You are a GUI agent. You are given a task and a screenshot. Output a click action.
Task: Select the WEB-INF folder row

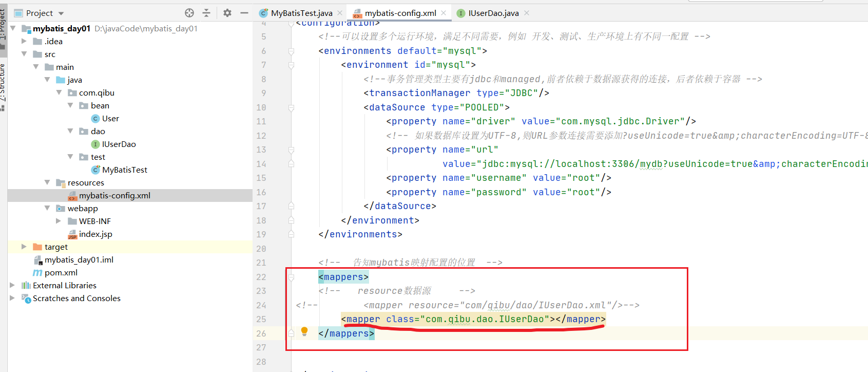click(x=130, y=221)
